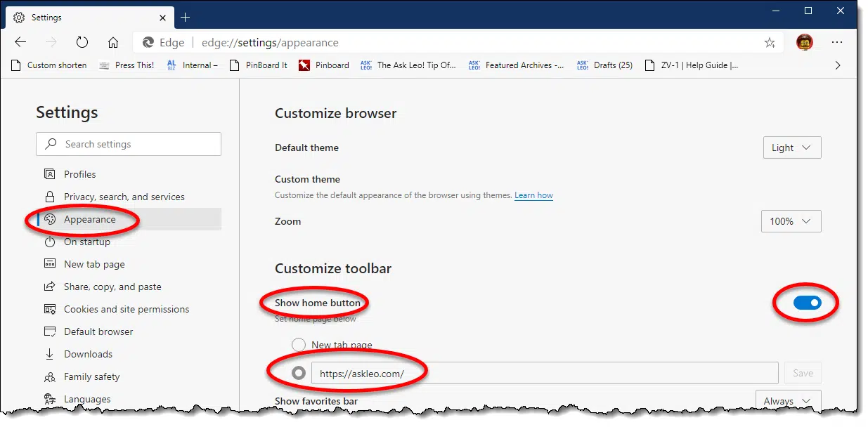The height and width of the screenshot is (427, 868).
Task: Click the Default browser icon
Action: (50, 331)
